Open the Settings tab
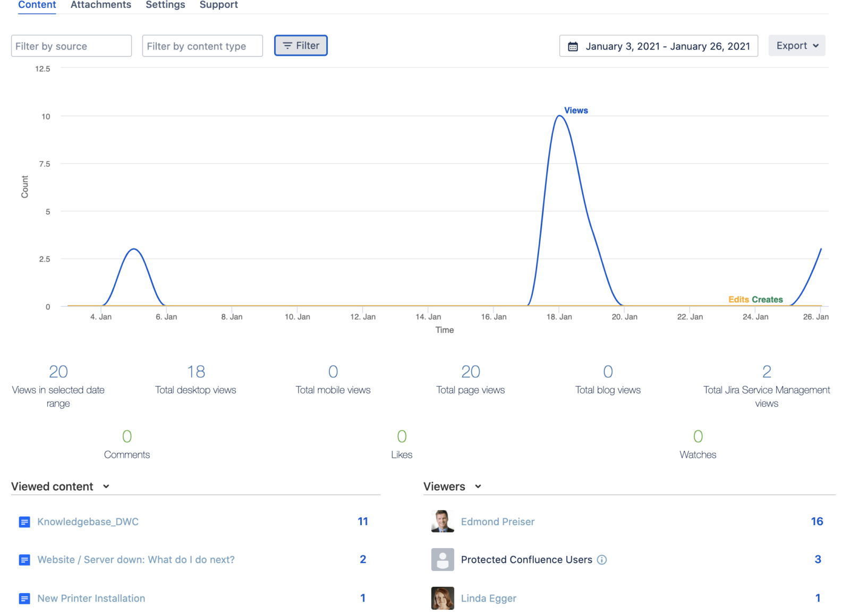The height and width of the screenshot is (616, 850). [x=165, y=5]
